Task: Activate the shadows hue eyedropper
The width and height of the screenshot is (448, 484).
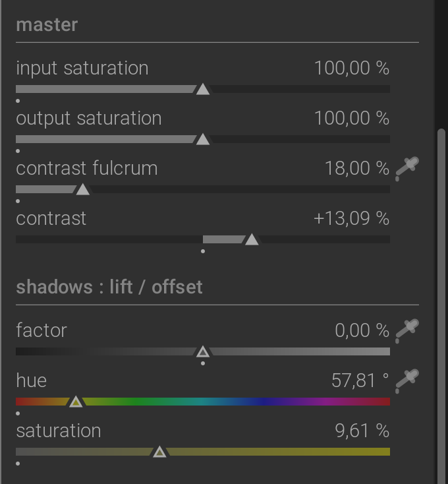Action: (x=407, y=381)
